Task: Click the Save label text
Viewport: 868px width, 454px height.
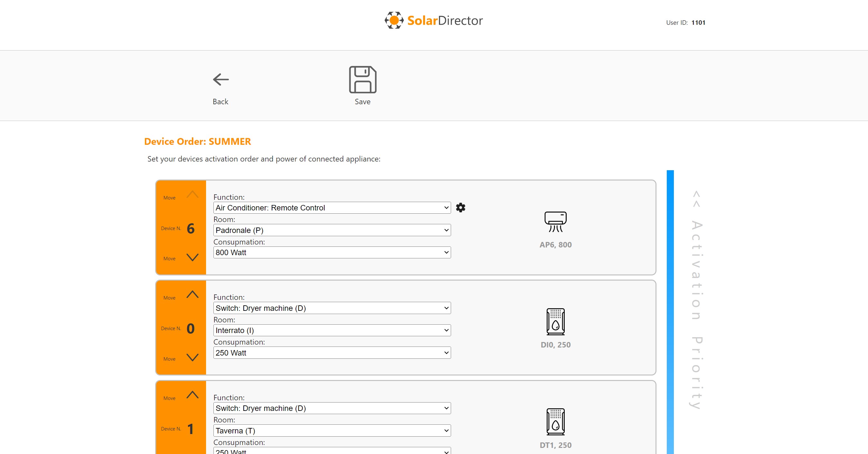Action: click(363, 102)
